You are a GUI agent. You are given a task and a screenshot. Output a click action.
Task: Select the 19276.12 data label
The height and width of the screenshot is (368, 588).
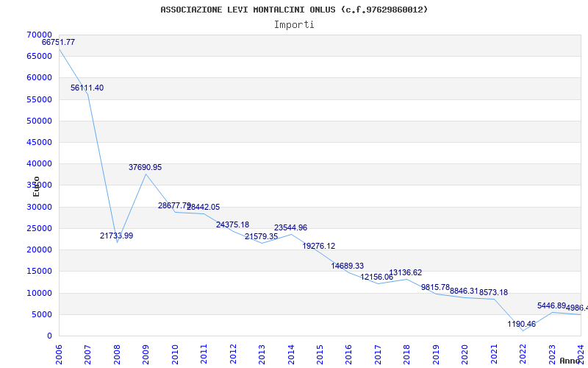pos(319,246)
